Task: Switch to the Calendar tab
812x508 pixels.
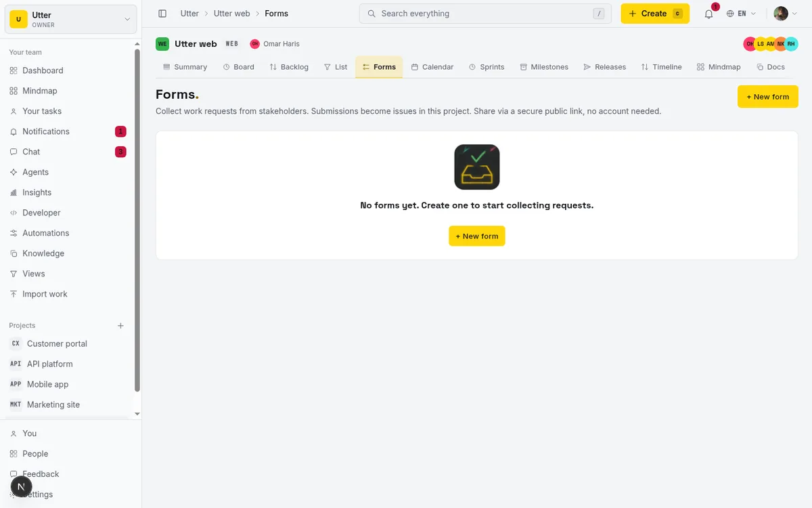Action: point(432,67)
